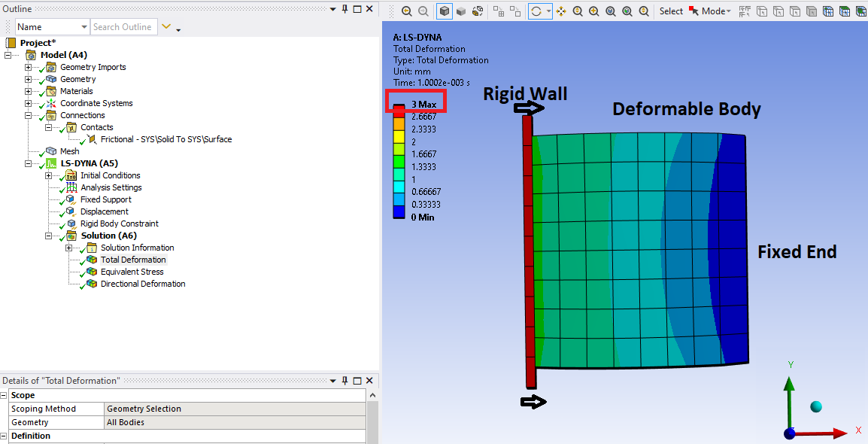Collapse the Definition section in Details

click(4, 436)
